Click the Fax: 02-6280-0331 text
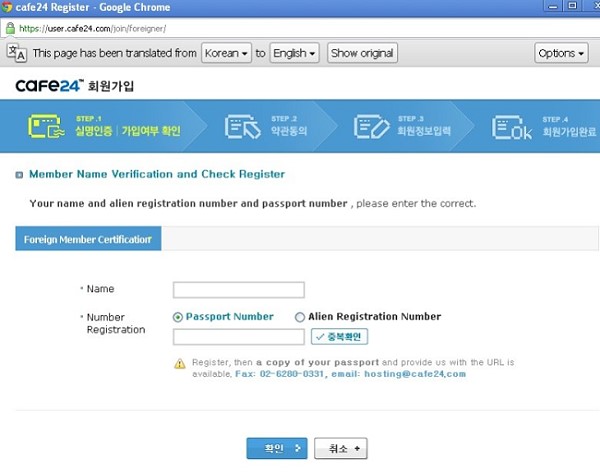Screen dimensions: 600x473 click(280, 374)
